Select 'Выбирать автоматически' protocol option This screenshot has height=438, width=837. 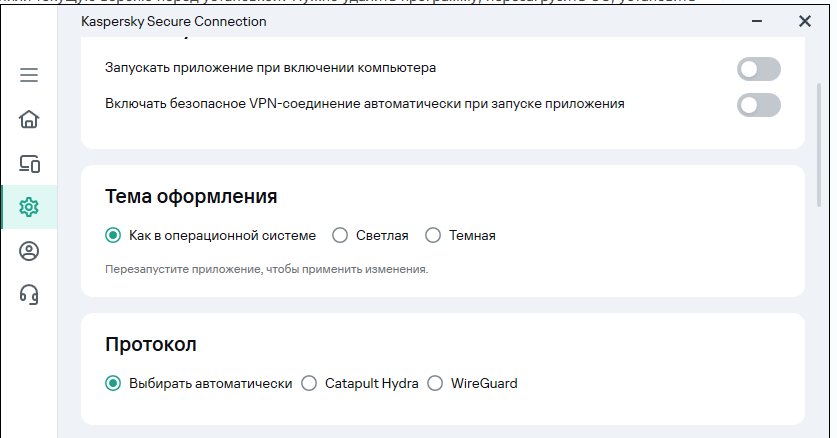click(x=113, y=383)
